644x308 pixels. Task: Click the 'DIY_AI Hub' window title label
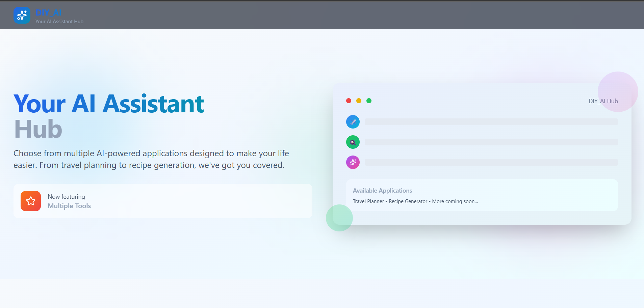point(603,101)
